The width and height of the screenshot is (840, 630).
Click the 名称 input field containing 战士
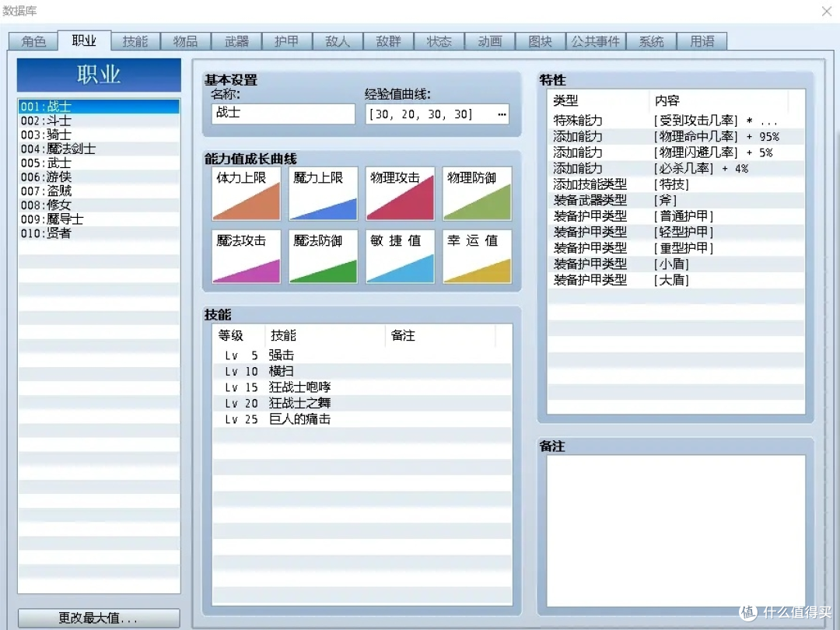[283, 114]
